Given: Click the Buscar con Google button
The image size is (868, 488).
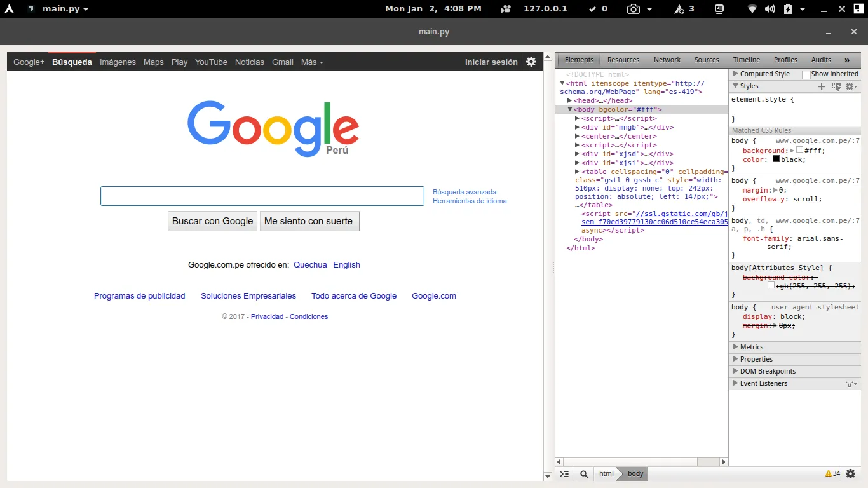Looking at the screenshot, I should click(x=213, y=221).
